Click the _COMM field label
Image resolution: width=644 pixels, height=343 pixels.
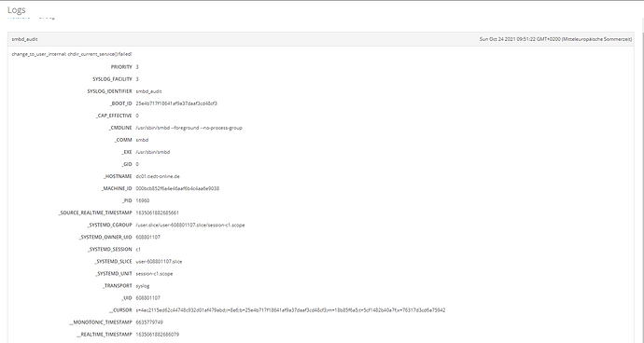pyautogui.click(x=123, y=140)
